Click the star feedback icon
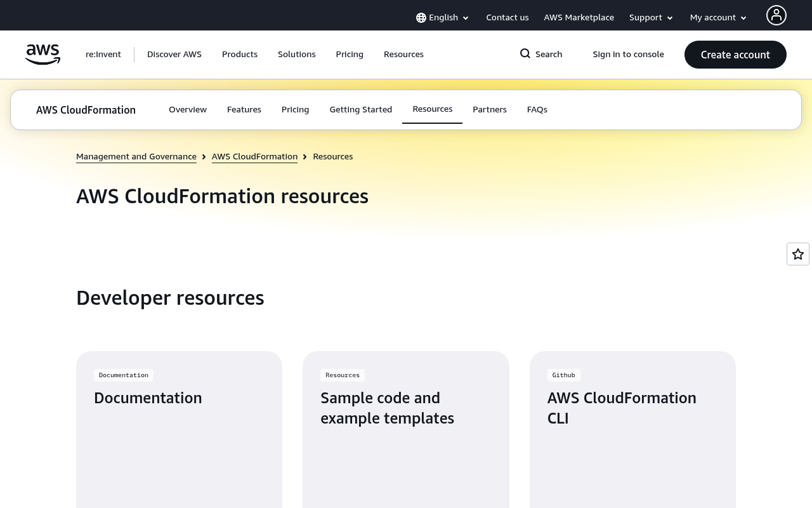The image size is (812, 508). pos(798,254)
